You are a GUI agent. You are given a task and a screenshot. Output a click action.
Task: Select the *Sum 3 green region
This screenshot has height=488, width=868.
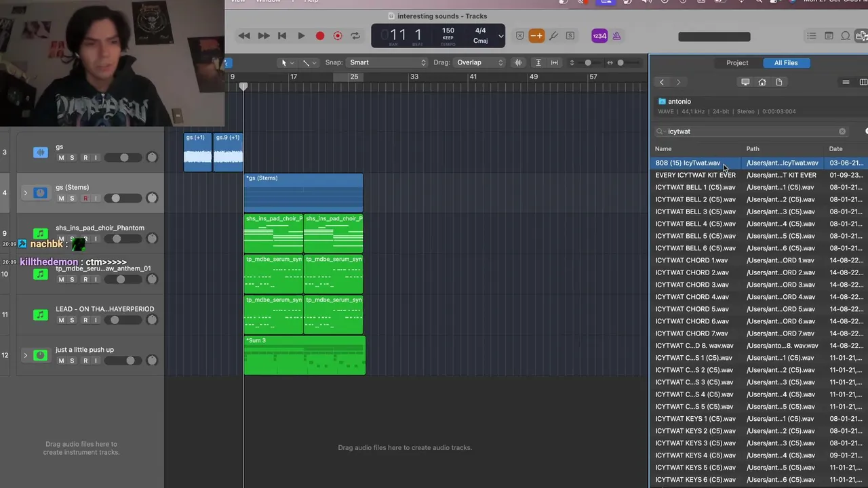pyautogui.click(x=304, y=355)
